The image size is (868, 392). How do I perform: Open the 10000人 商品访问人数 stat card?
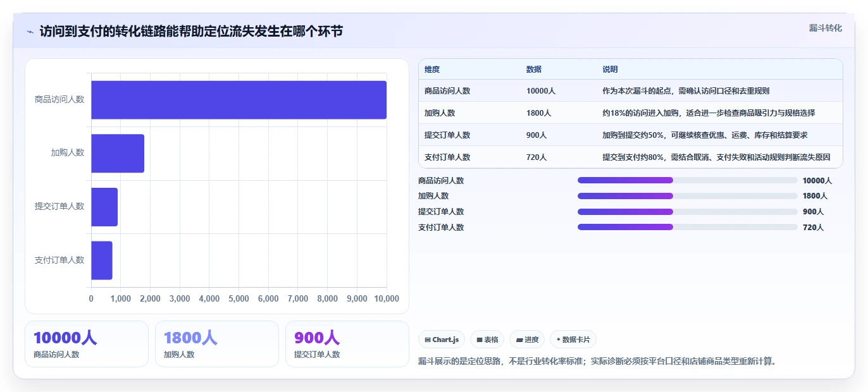tap(87, 344)
